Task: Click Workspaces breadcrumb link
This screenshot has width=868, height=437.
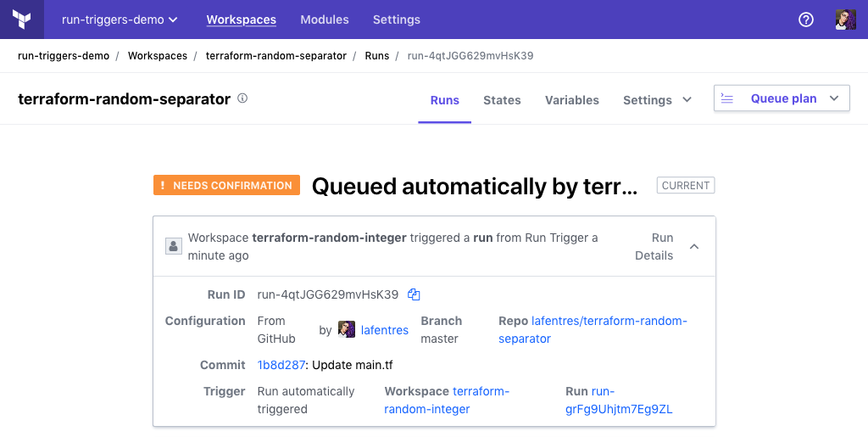Action: (x=157, y=56)
